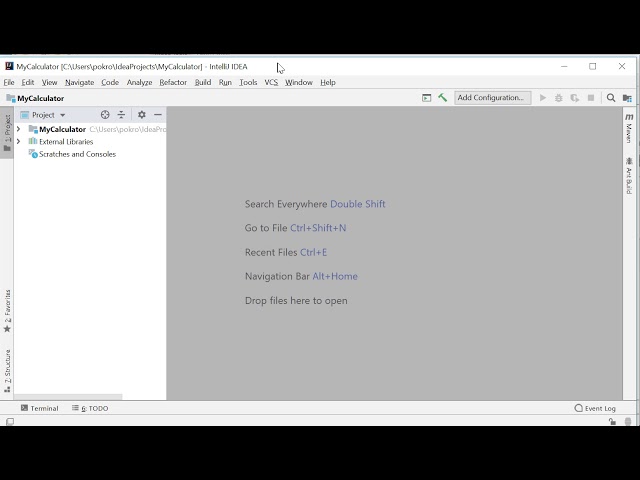
Task: Open the Refactor menu
Action: pos(173,82)
